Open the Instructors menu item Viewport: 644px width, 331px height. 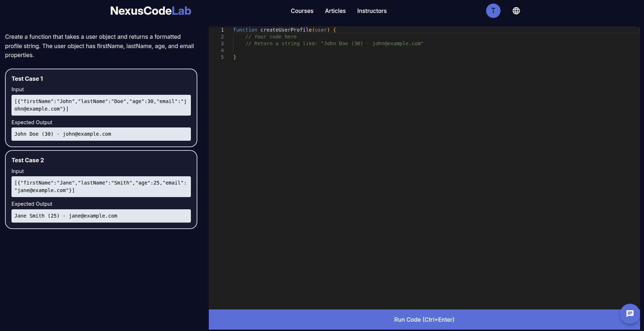[372, 11]
